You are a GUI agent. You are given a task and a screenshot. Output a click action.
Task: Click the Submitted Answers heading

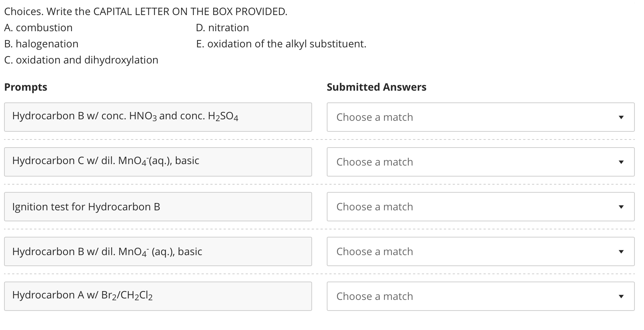coord(377,87)
